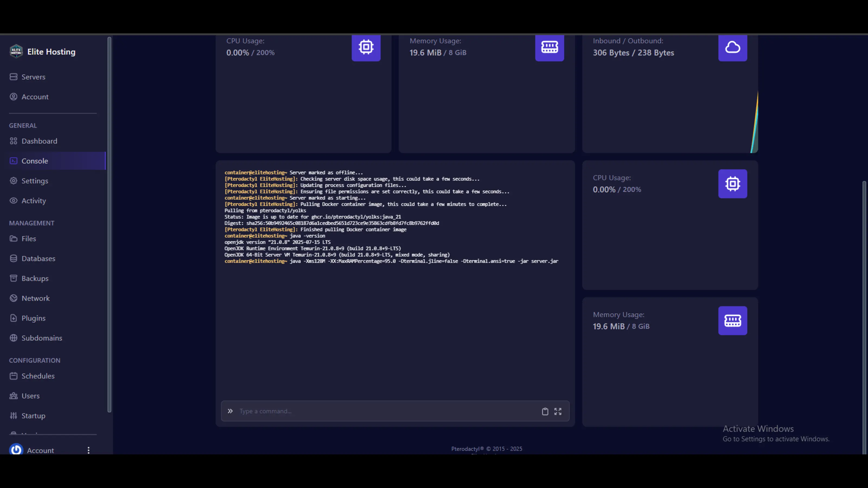The height and width of the screenshot is (488, 868).
Task: Open the Servers page
Action: [x=33, y=77]
